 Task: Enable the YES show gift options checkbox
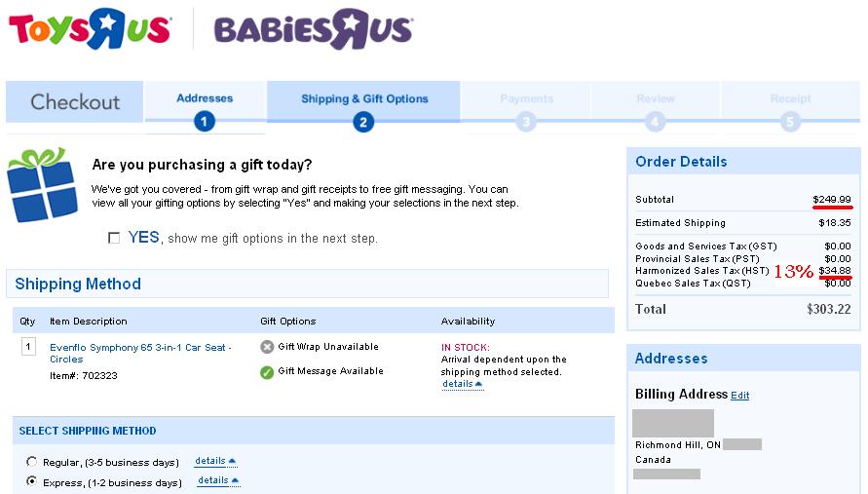click(114, 238)
